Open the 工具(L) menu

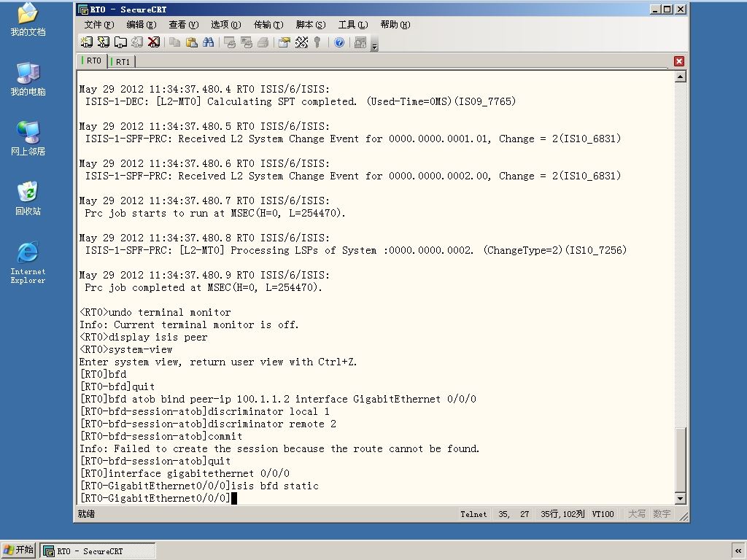353,24
